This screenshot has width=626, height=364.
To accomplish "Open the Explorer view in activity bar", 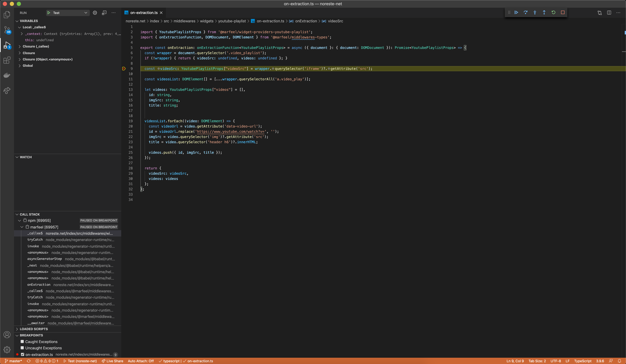I will [x=7, y=15].
